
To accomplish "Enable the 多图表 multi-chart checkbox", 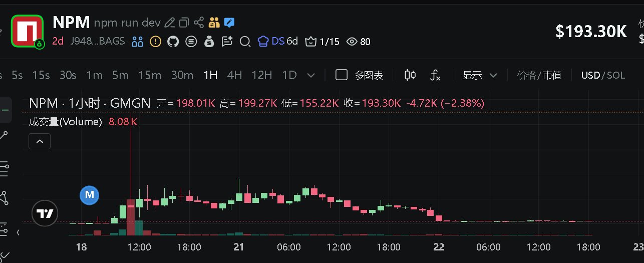I will [342, 75].
